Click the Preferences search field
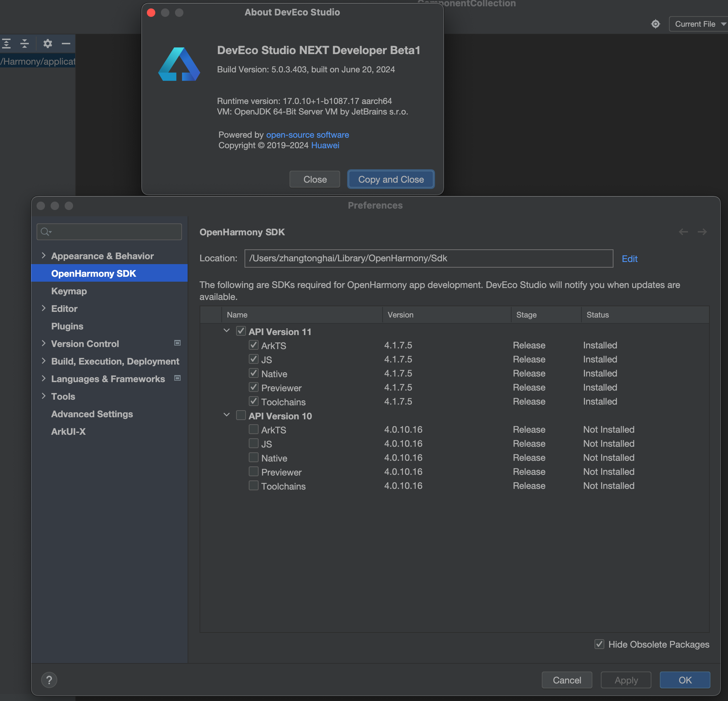Screen dimensions: 728x701 click(x=109, y=232)
